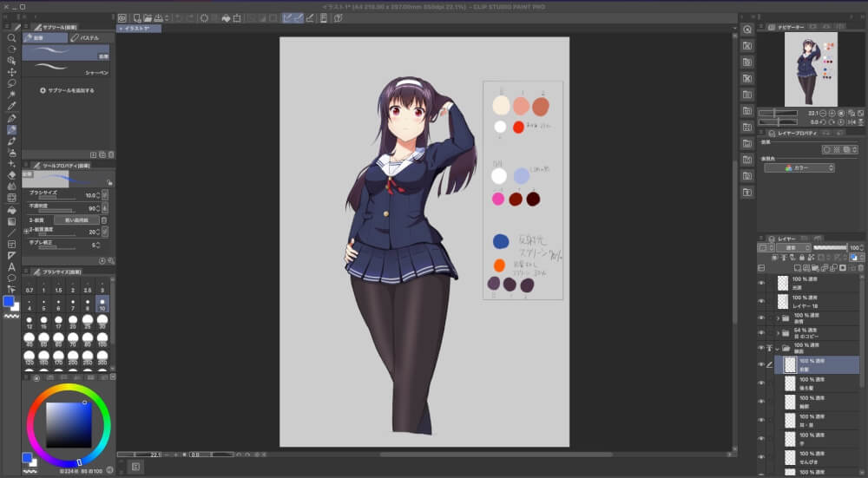Select the Zoom magnifier tool
Screen dimensions: 868x478
point(11,38)
